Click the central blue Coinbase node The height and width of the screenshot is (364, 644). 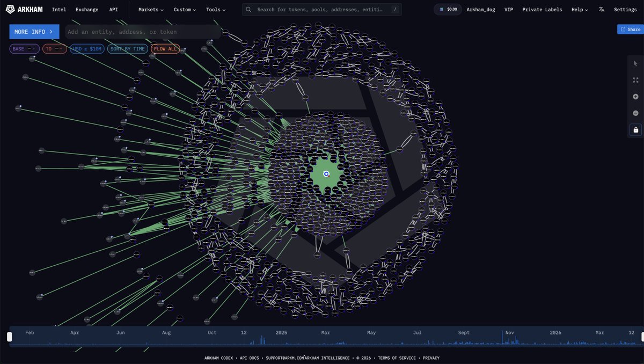[326, 173]
